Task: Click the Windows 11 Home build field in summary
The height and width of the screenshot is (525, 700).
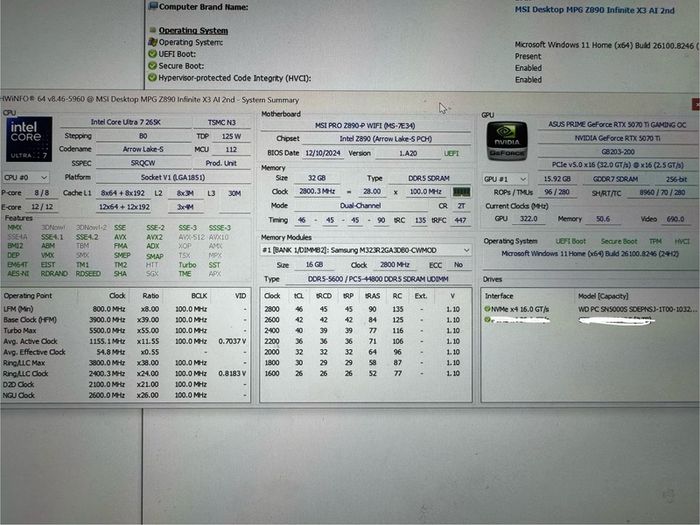Action: coord(590,254)
